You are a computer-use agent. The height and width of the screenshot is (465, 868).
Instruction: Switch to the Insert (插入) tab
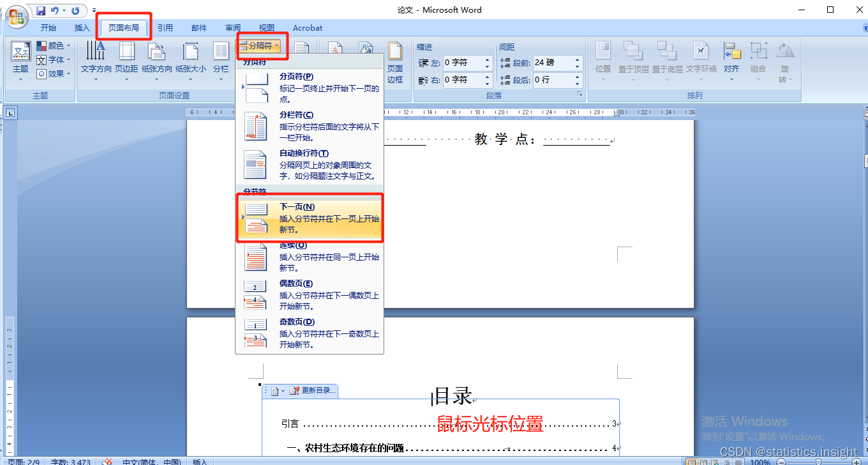82,28
